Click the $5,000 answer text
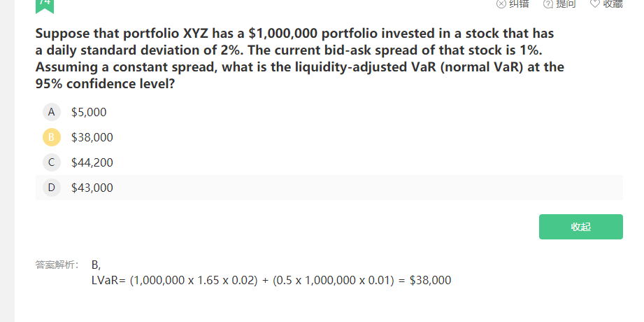The height and width of the screenshot is (322, 644). [x=89, y=112]
